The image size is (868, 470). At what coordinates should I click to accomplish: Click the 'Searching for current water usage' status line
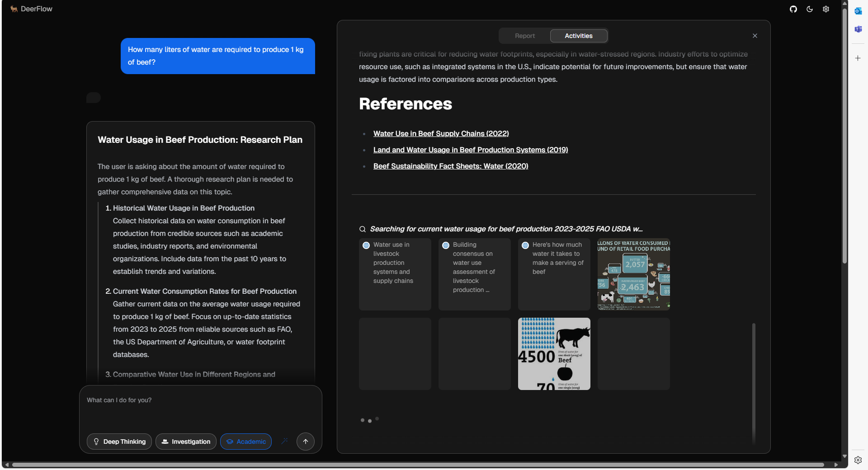click(x=506, y=229)
